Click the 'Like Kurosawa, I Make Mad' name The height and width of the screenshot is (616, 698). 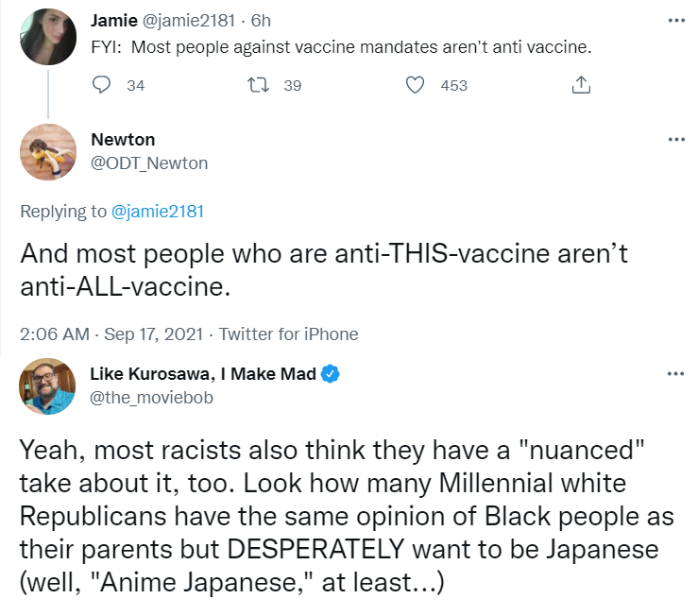[x=203, y=373]
